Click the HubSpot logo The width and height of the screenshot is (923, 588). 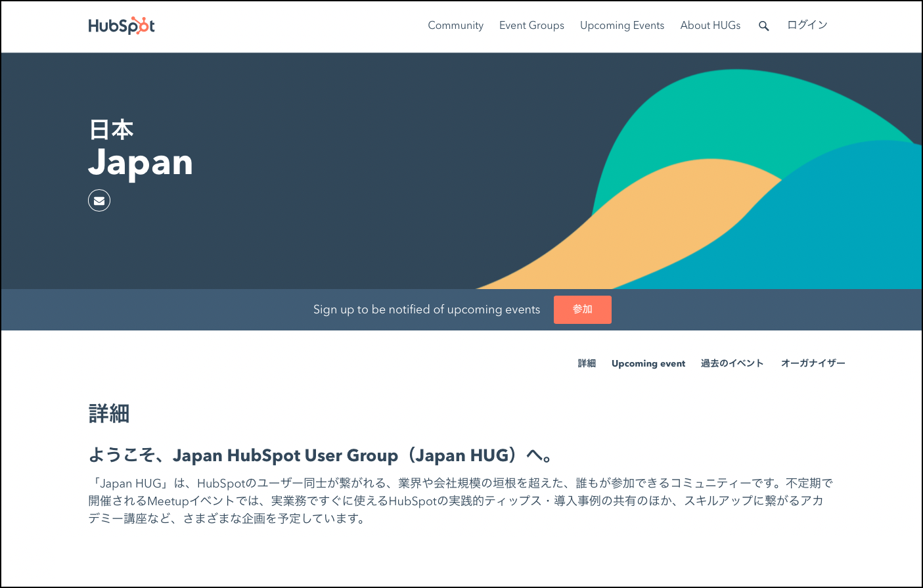(x=122, y=26)
